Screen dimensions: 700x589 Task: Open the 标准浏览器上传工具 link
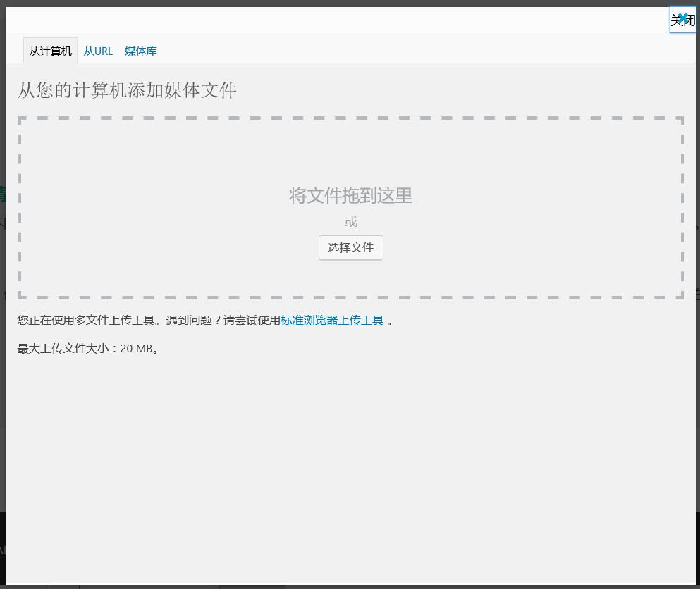coord(332,321)
